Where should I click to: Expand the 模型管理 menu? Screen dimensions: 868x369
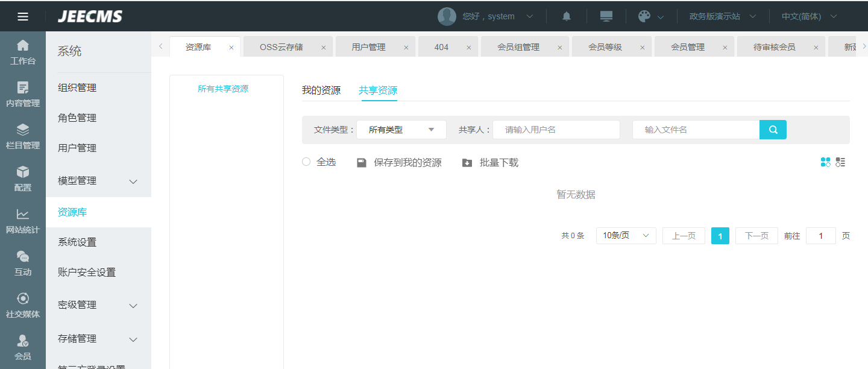click(x=98, y=181)
